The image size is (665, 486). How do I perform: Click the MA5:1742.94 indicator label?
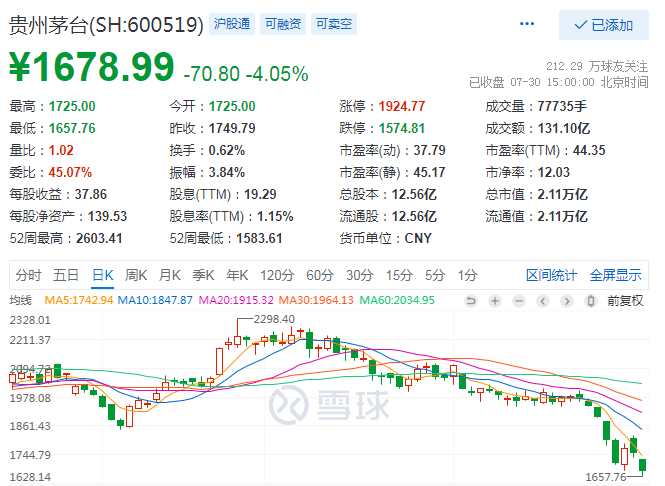coord(79,300)
